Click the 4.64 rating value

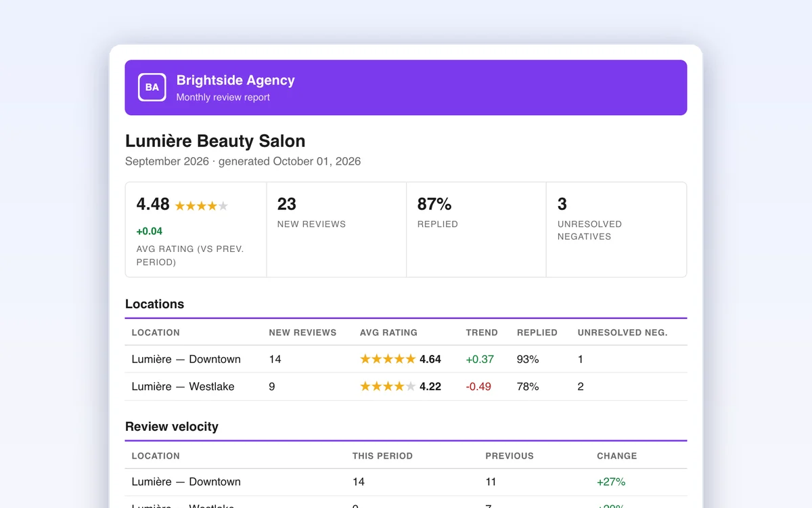tap(430, 359)
